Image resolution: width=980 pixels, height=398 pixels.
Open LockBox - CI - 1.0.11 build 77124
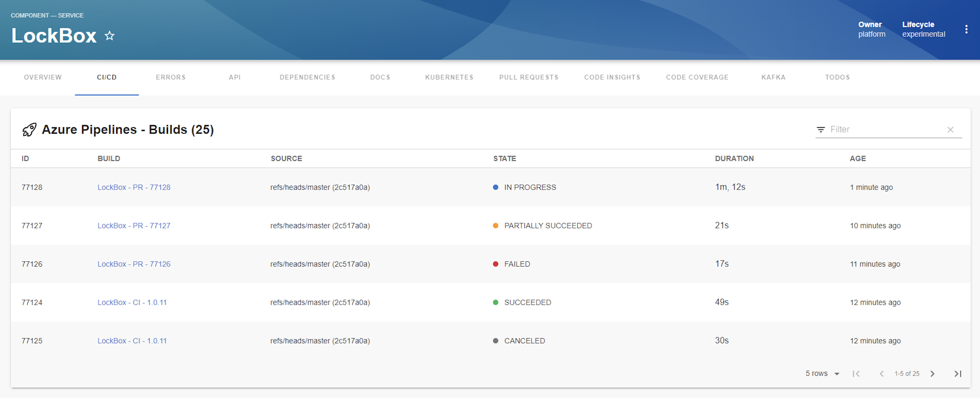(x=132, y=302)
